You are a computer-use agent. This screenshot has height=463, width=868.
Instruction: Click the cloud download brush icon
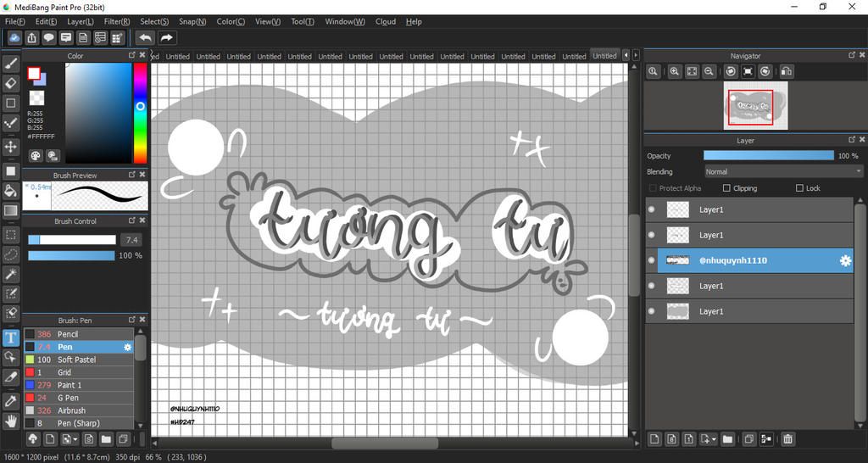pyautogui.click(x=33, y=439)
